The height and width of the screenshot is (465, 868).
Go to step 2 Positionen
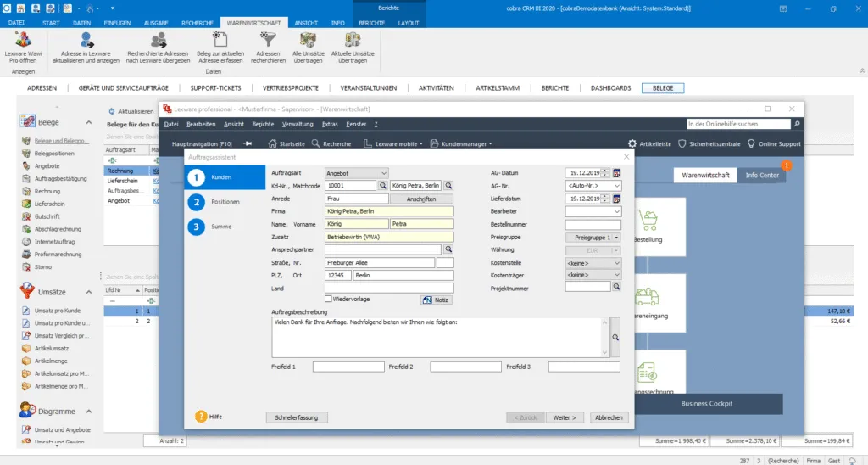pyautogui.click(x=214, y=202)
